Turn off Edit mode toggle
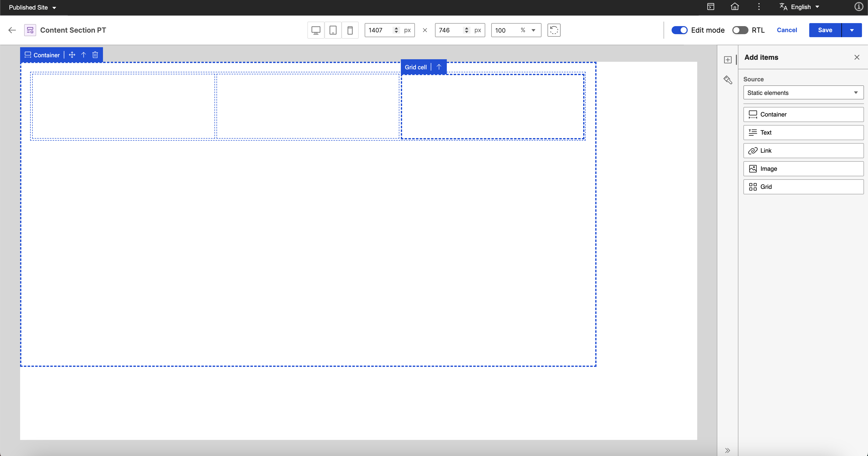Image resolution: width=868 pixels, height=456 pixels. pos(679,30)
